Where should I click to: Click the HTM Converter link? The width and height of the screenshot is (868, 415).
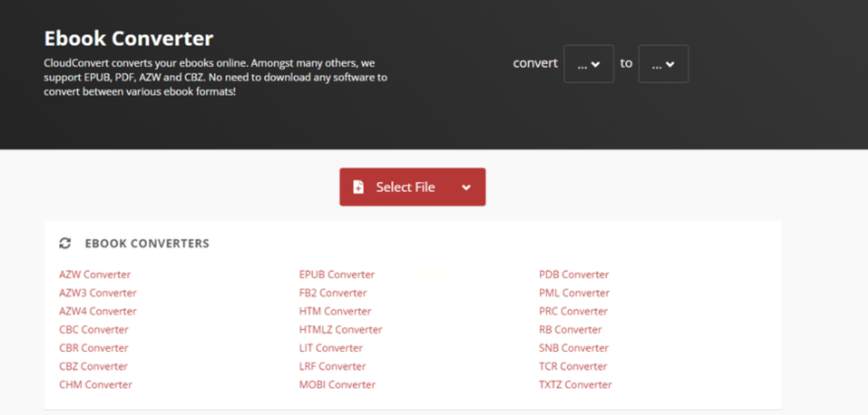pos(335,311)
